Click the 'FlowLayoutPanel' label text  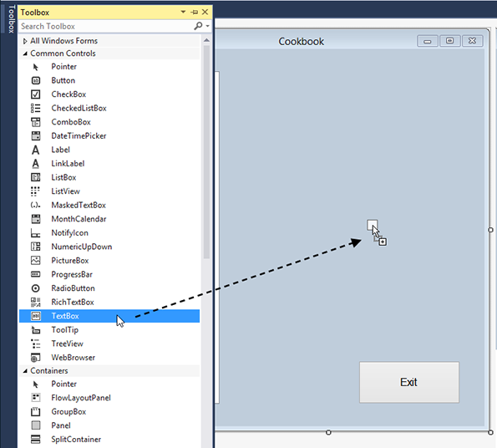(x=81, y=398)
